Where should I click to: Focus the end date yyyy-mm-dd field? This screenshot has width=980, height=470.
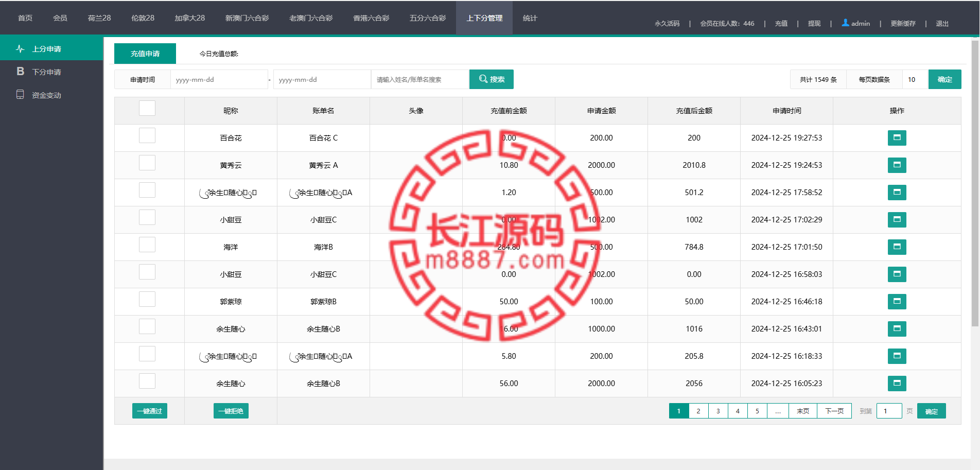point(322,79)
